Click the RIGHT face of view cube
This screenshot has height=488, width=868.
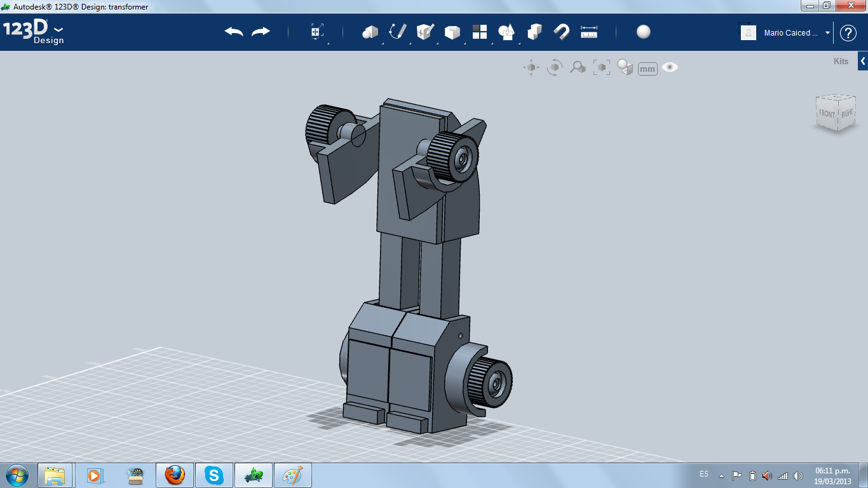tap(847, 113)
